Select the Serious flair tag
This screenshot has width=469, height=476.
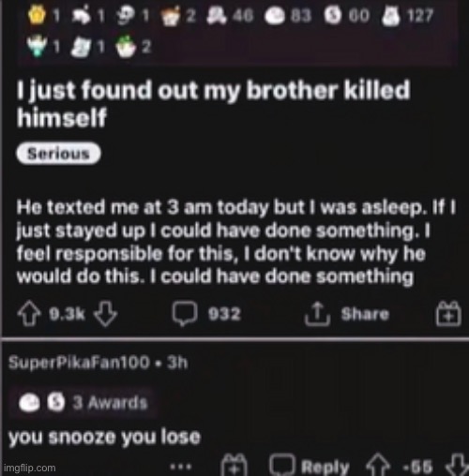click(x=58, y=154)
